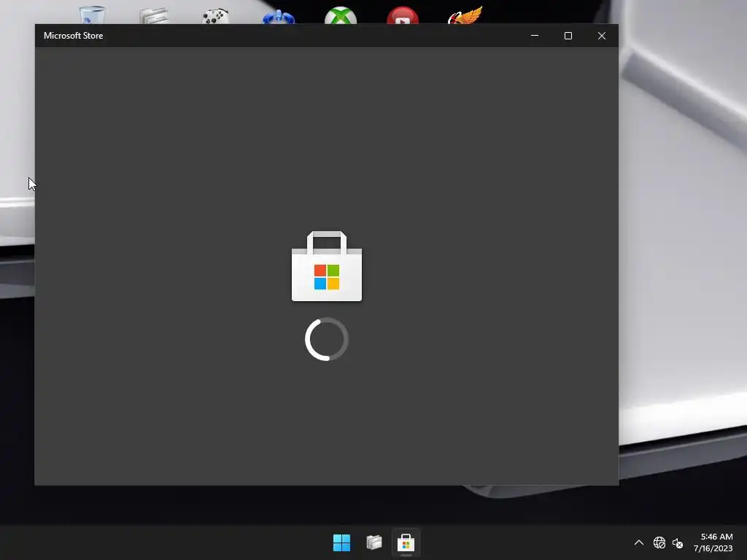Screen dimensions: 747x560
Task: Click the Microsoft Store bag logo
Action: coord(327,266)
